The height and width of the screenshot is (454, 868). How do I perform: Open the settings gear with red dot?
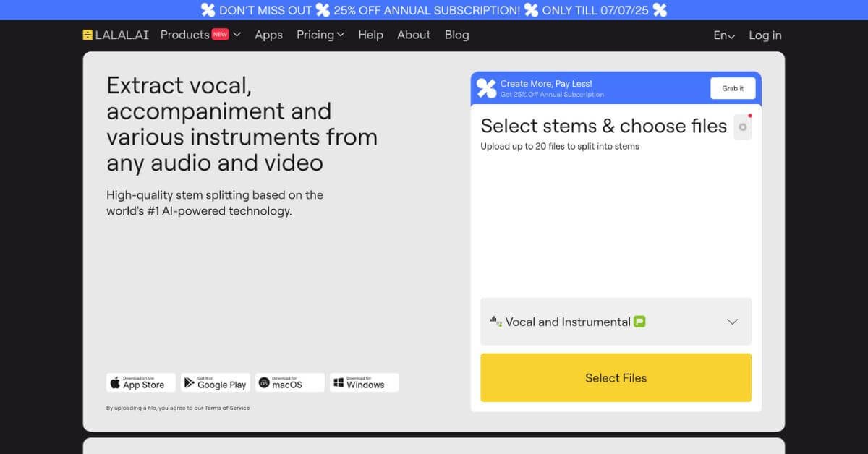coord(742,127)
